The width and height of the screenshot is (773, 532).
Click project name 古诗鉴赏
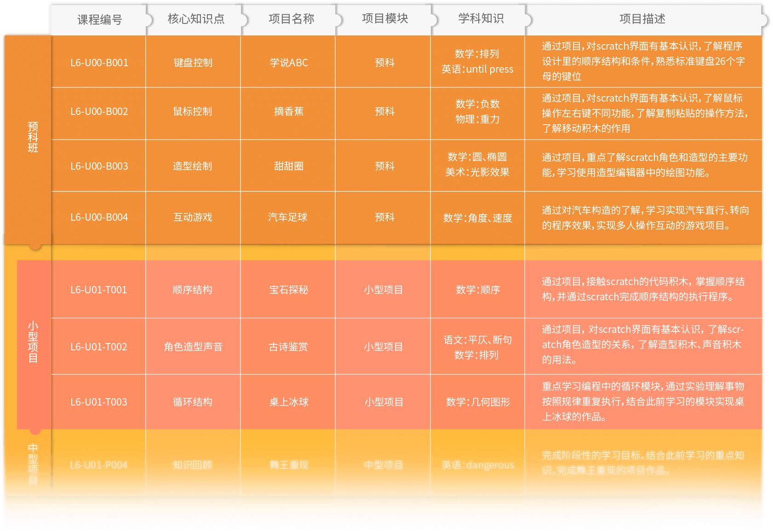click(x=288, y=347)
